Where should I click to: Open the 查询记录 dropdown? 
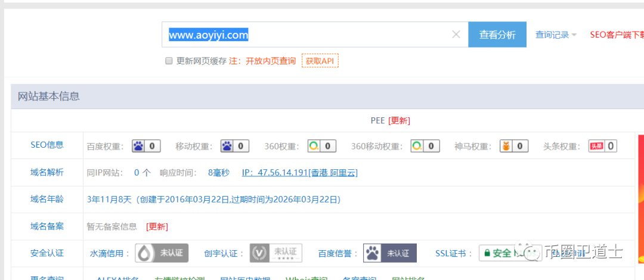click(x=556, y=35)
